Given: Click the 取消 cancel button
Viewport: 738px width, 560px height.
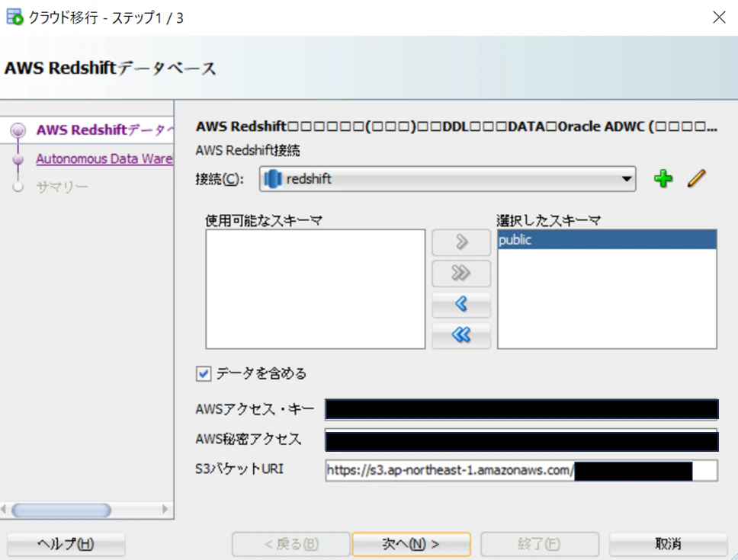Looking at the screenshot, I should (x=669, y=544).
